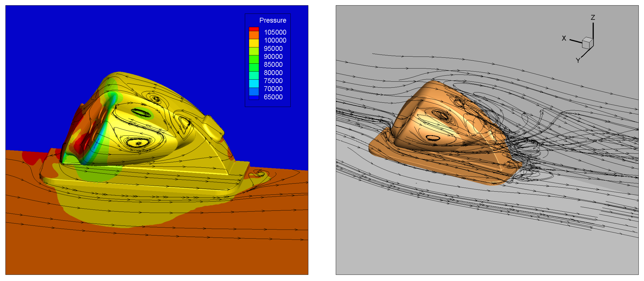Click the cyan swatch beside 75000
644x281 pixels.
[254, 83]
